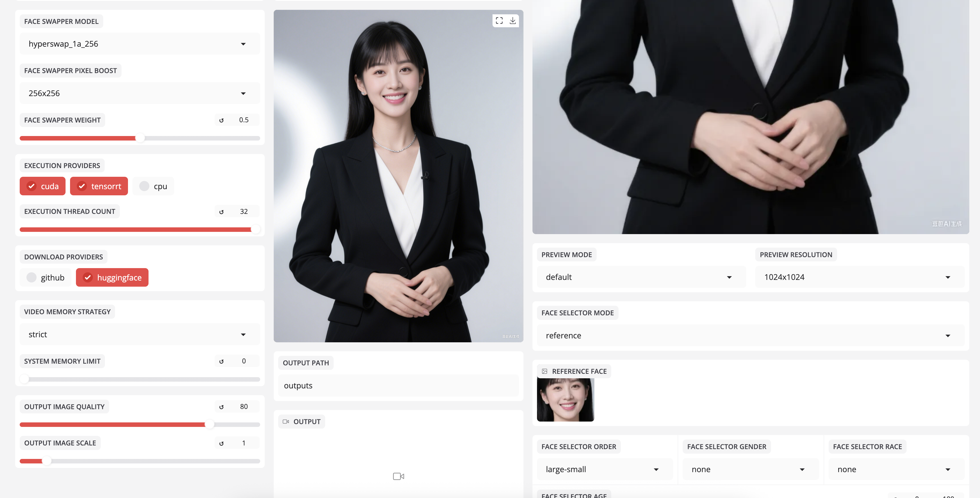
Task: Click the fullscreen icon on preview image
Action: [499, 21]
